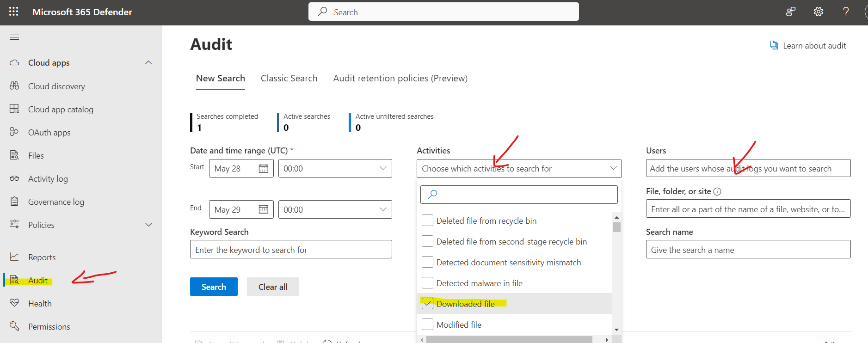868x343 pixels.
Task: Click the Governance log clipboard icon
Action: 14,201
